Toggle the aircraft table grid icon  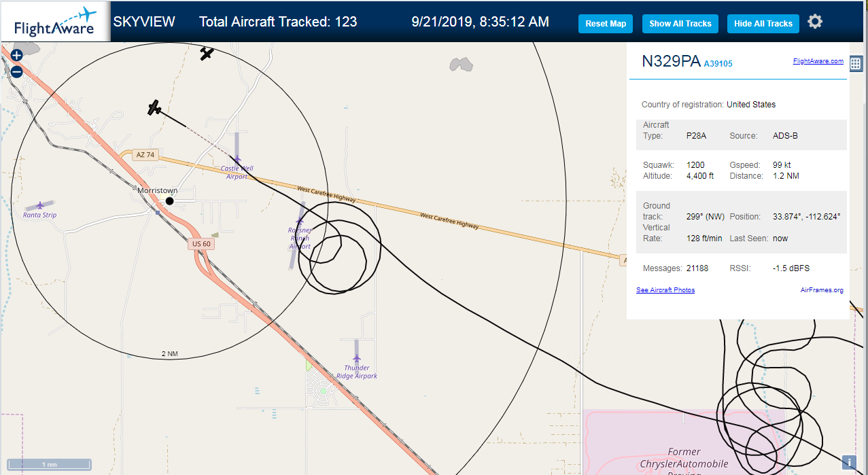[856, 64]
